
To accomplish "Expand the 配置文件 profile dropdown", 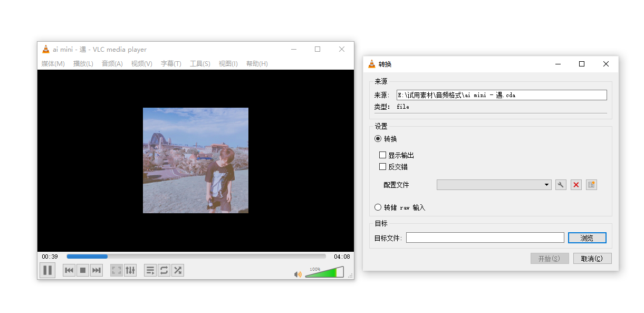I will (494, 185).
